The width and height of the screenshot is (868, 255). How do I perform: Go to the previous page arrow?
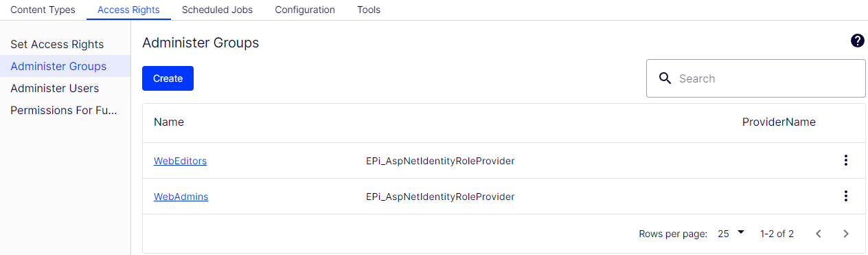pos(818,234)
